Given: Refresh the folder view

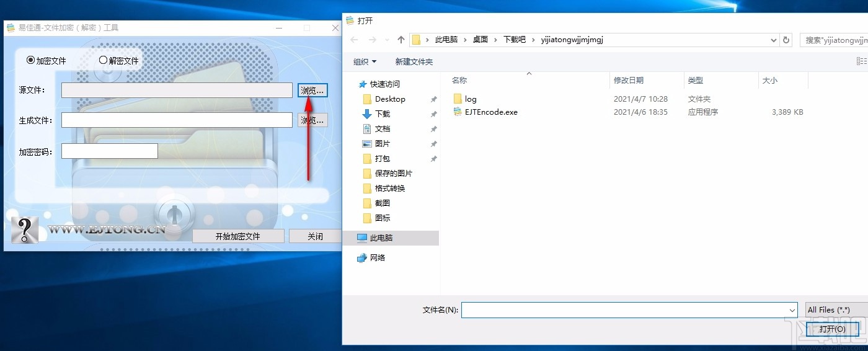Looking at the screenshot, I should [x=787, y=40].
